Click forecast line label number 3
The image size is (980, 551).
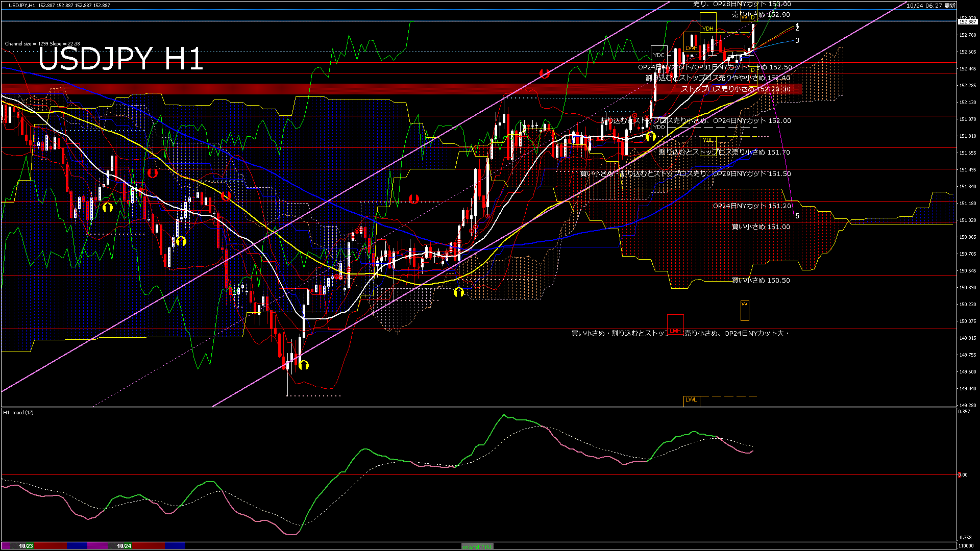797,41
